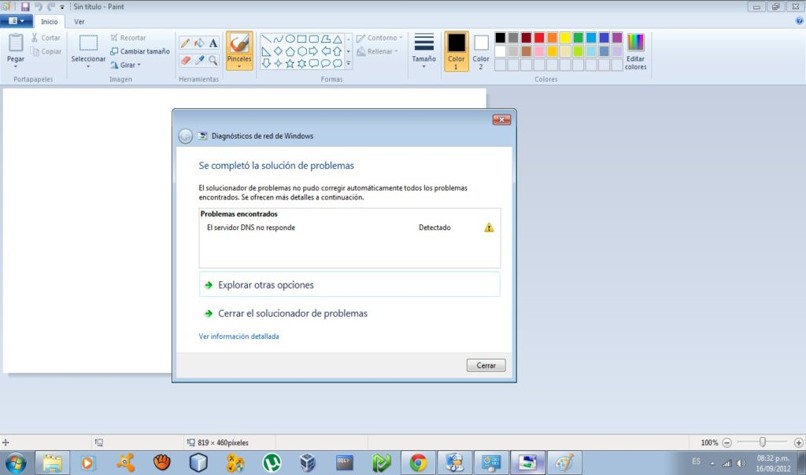
Task: Open the Windows Start menu orb
Action: point(15,463)
